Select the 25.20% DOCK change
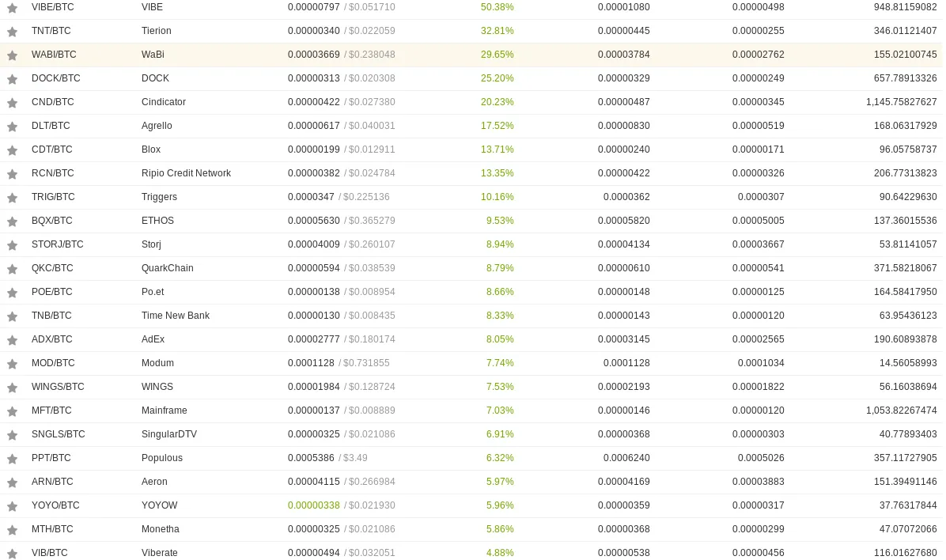This screenshot has height=560, width=946. (x=498, y=78)
